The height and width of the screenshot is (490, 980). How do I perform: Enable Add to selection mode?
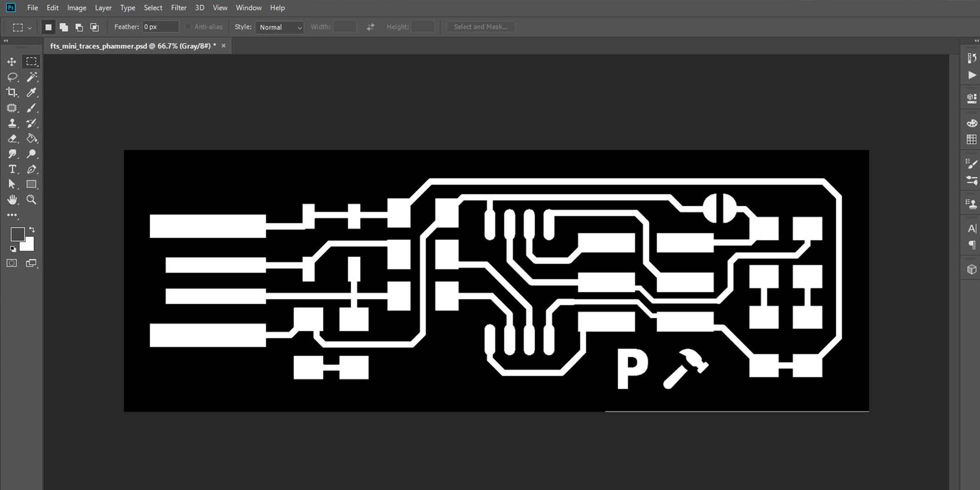(64, 27)
